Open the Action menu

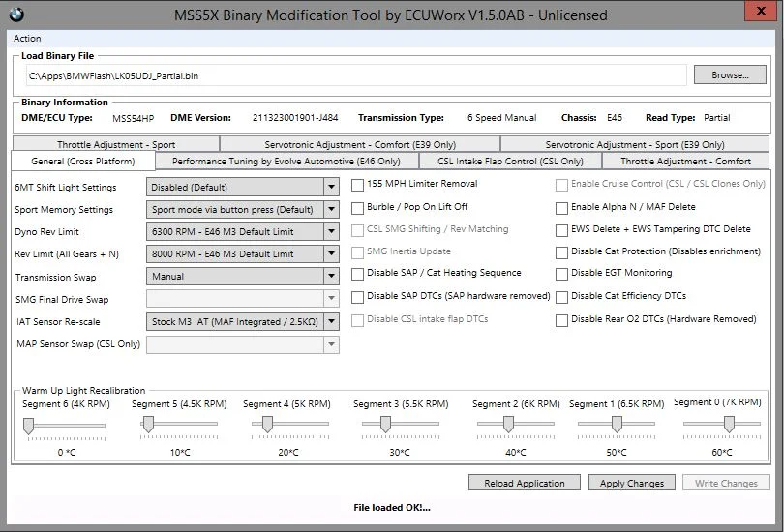pyautogui.click(x=27, y=39)
